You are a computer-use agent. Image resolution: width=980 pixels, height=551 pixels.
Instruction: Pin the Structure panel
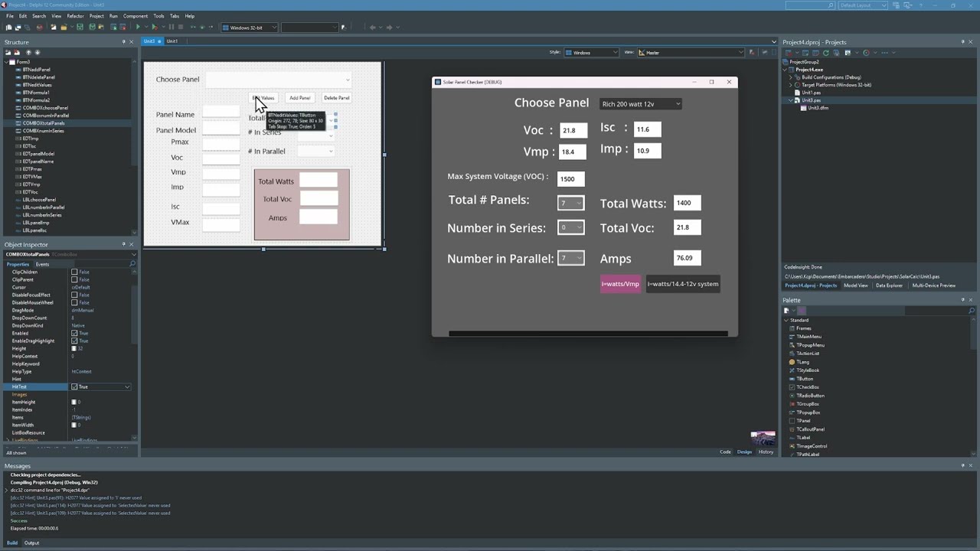tap(123, 42)
